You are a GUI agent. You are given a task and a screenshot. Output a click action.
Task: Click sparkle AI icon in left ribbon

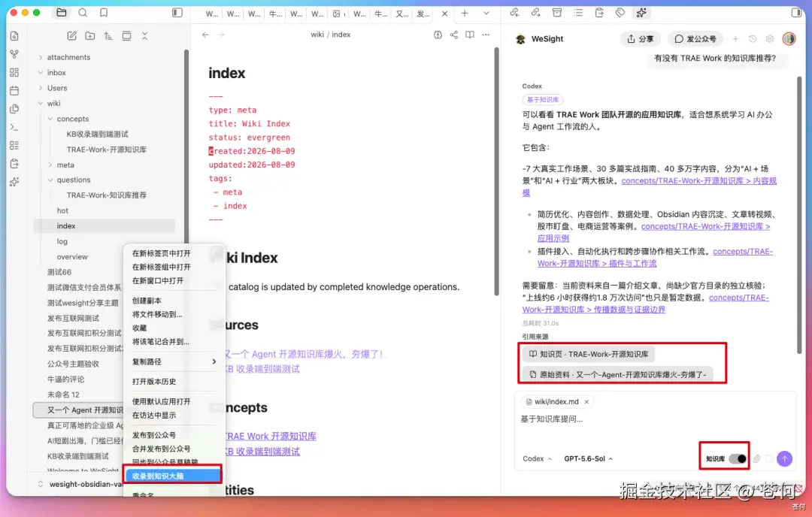click(x=14, y=182)
